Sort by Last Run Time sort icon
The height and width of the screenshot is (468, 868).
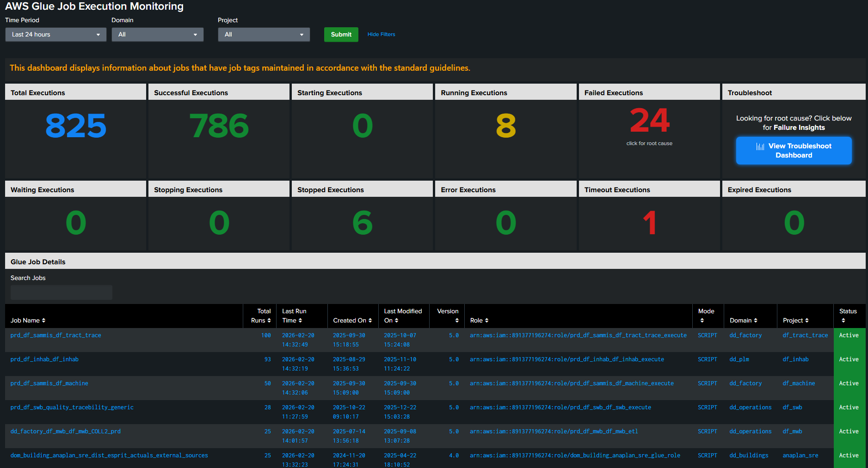click(300, 320)
